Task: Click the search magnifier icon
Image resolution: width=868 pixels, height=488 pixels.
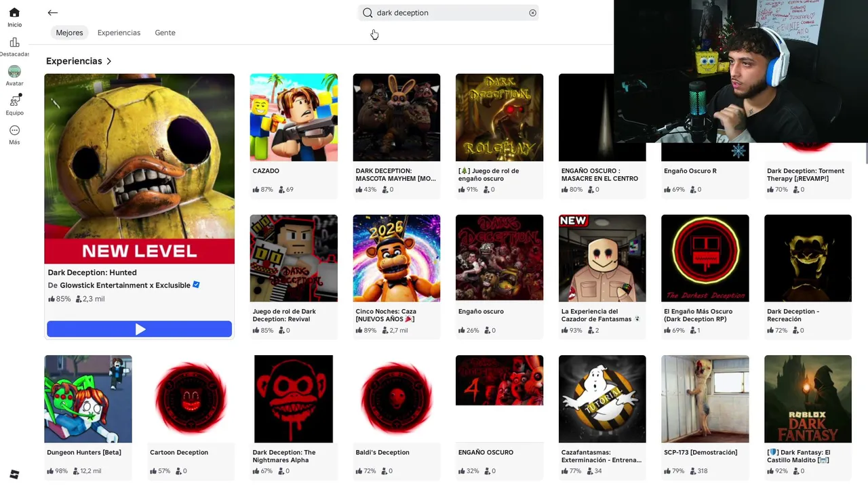Action: point(368,13)
